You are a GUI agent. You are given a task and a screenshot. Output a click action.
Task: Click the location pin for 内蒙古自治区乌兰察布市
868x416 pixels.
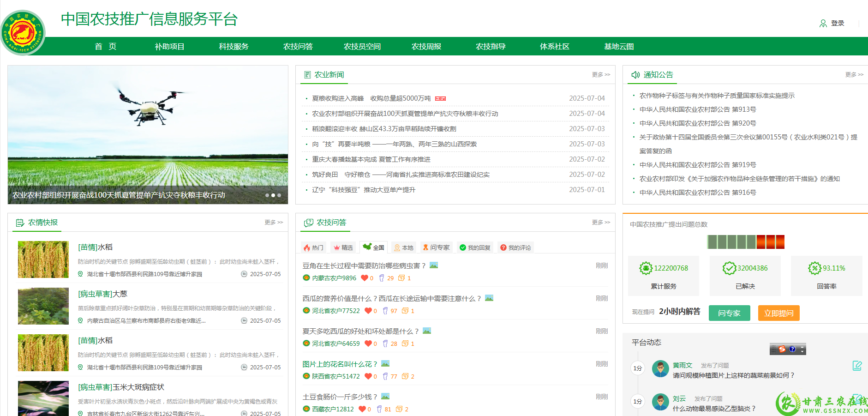point(80,320)
